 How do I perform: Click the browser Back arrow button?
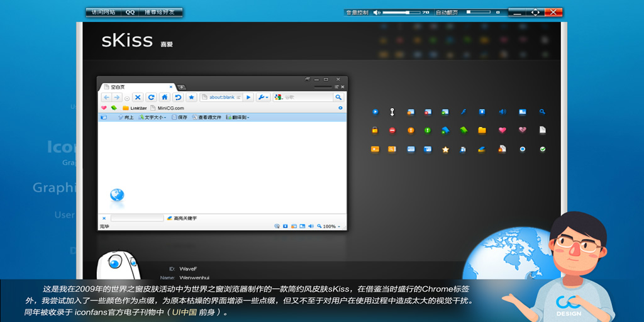[x=106, y=97]
